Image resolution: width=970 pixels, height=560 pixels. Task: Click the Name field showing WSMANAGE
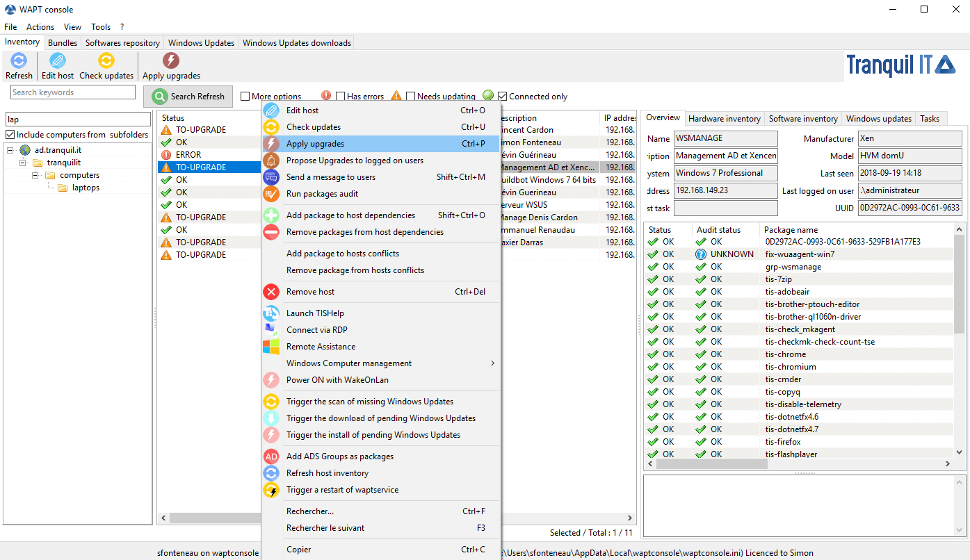726,139
